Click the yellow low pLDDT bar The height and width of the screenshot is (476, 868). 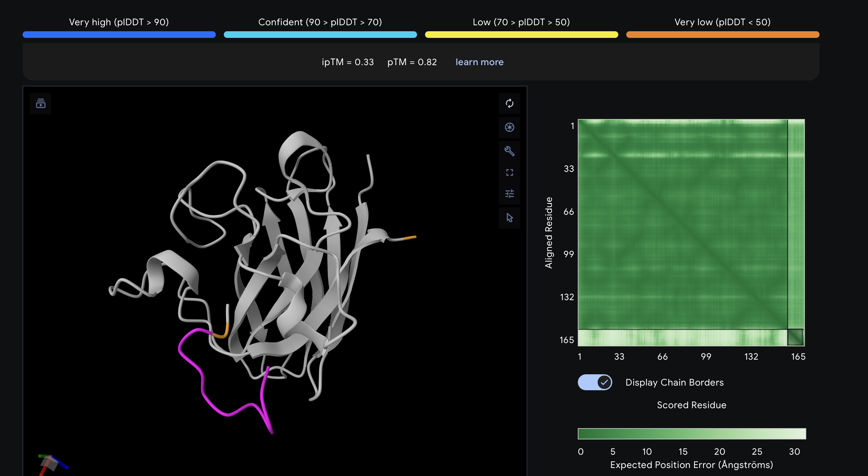click(x=521, y=35)
